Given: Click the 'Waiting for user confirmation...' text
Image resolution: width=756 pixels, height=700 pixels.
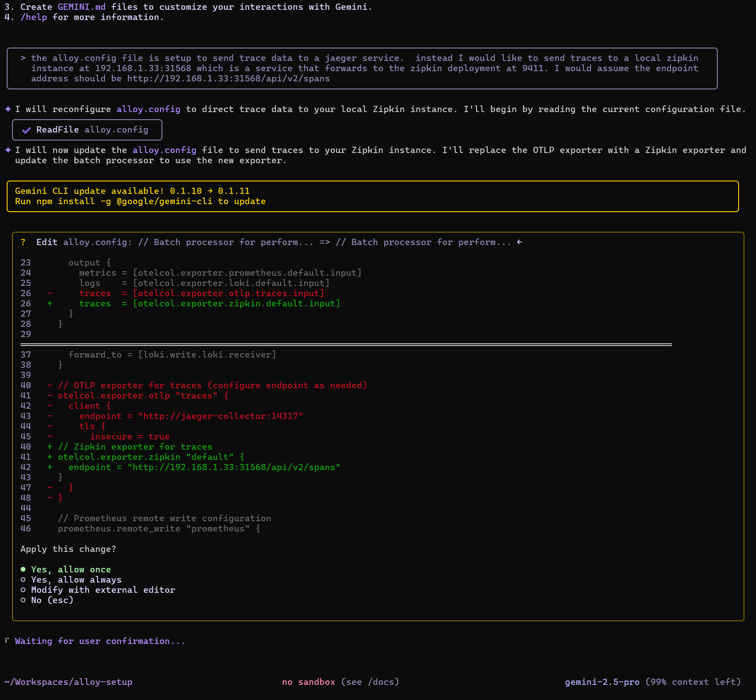Looking at the screenshot, I should [x=100, y=641].
